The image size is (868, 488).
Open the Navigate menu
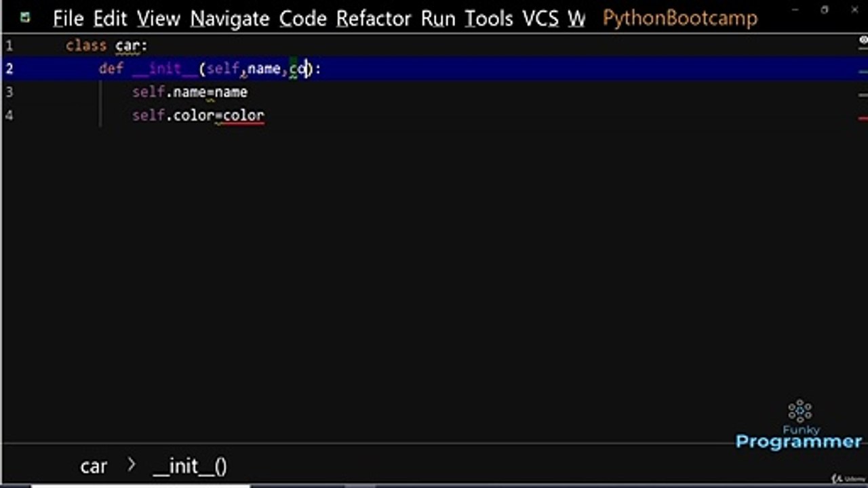pyautogui.click(x=229, y=18)
